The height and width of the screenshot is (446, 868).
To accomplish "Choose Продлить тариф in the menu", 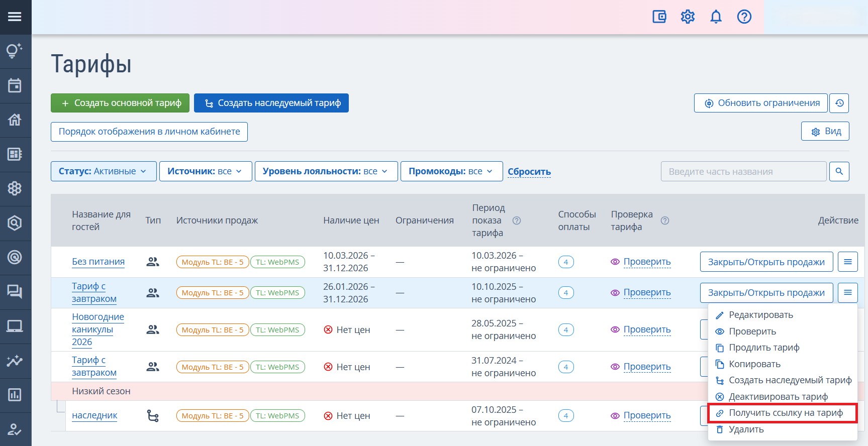I will click(x=763, y=348).
